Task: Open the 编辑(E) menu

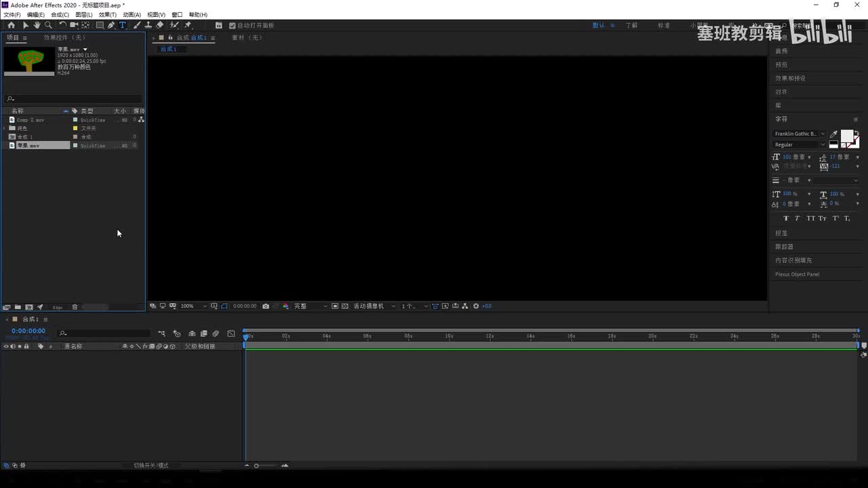Action: tap(36, 14)
